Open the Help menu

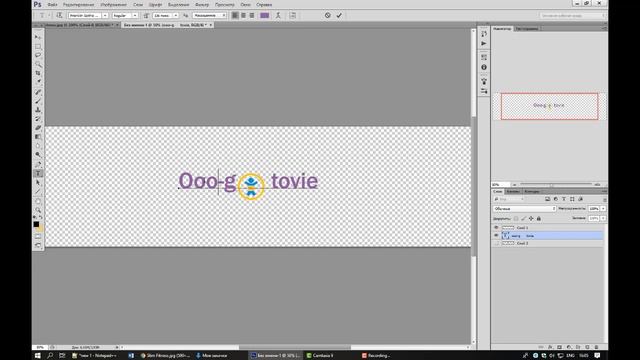[264, 4]
